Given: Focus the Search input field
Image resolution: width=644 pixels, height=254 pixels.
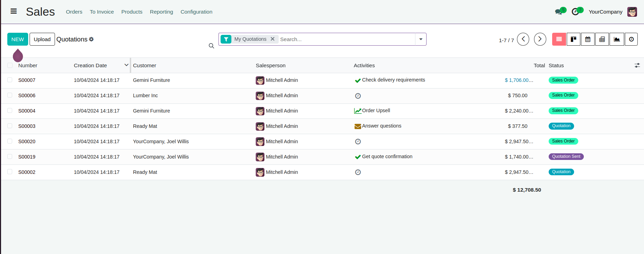Looking at the screenshot, I should click(x=346, y=39).
